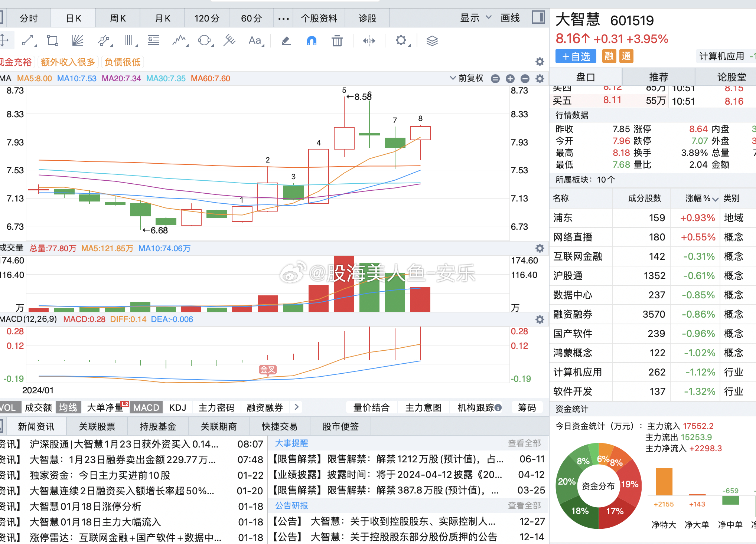Click the 融 margin trading badge
Screen dimensions: 756x544
click(x=609, y=56)
